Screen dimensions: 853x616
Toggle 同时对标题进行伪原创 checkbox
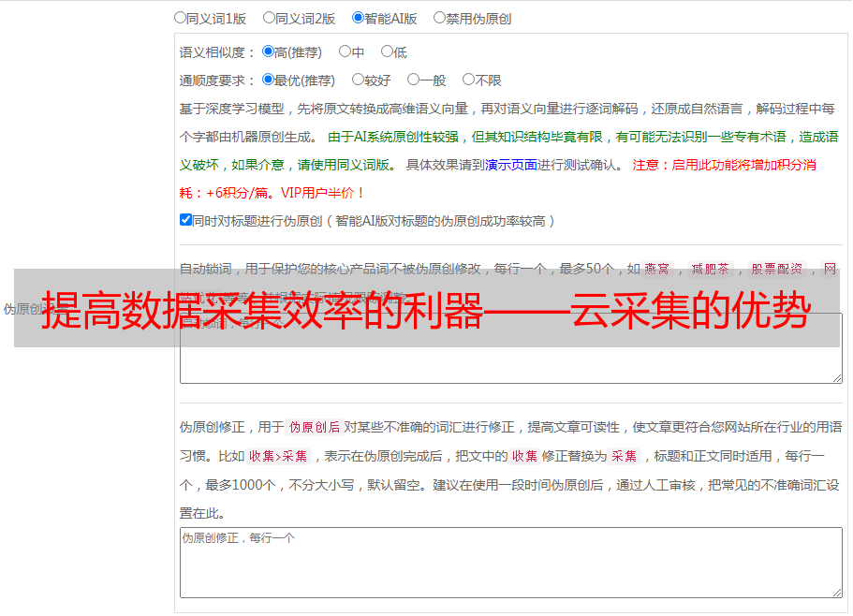pos(185,220)
